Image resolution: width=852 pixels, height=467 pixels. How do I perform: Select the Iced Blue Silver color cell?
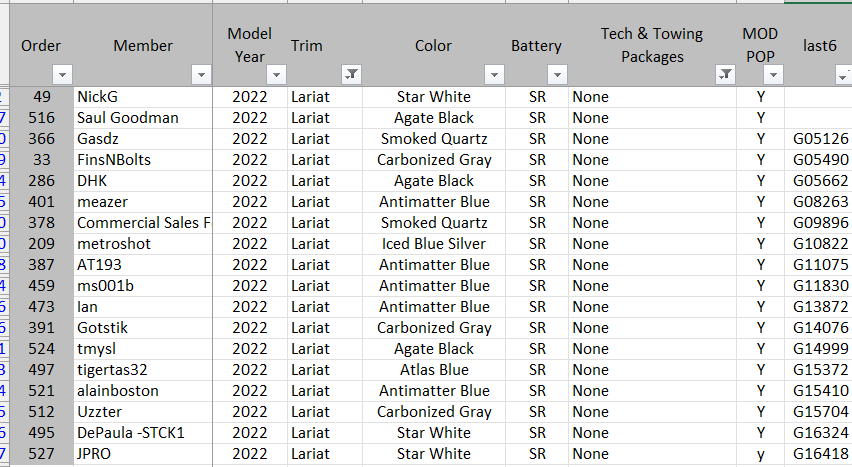tap(434, 244)
